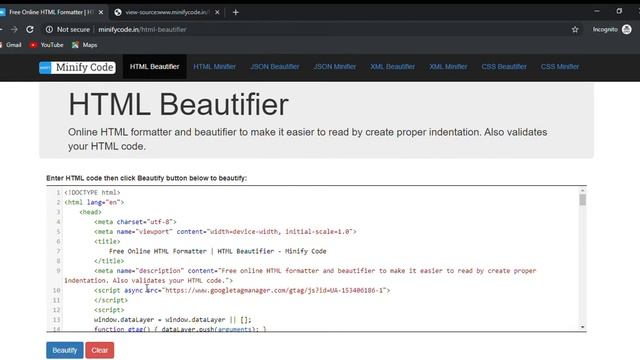Click the address bar URL
The height and width of the screenshot is (360, 640).
pyautogui.click(x=142, y=29)
